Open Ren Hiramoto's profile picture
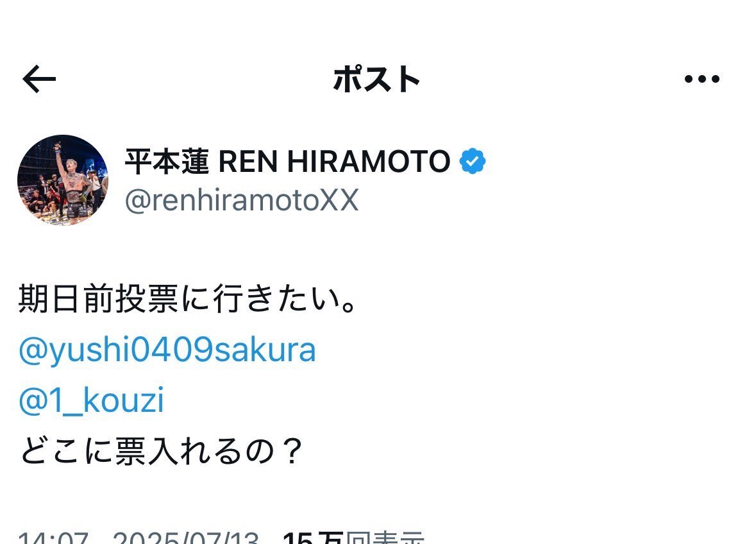Screen dimensions: 756x544 tap(63, 180)
